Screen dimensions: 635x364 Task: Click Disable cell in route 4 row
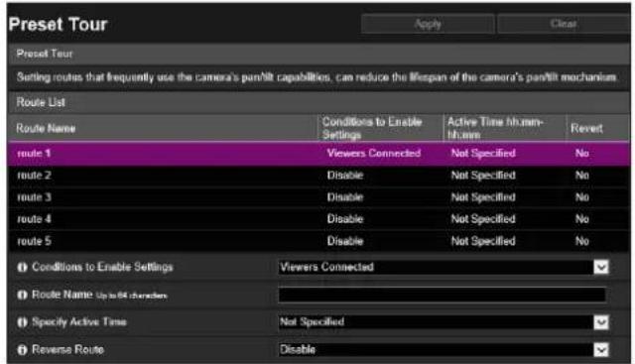click(x=345, y=219)
